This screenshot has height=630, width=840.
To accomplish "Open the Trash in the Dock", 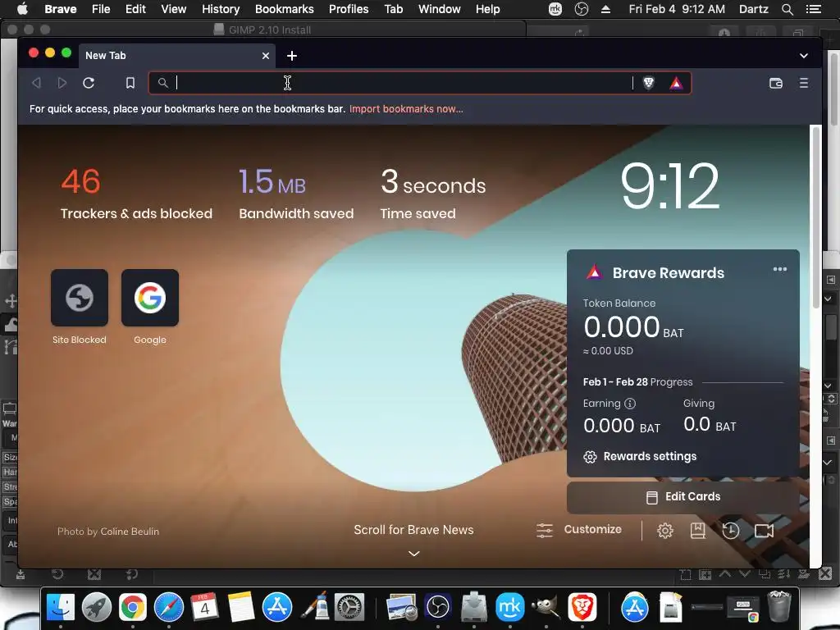I will pyautogui.click(x=779, y=606).
